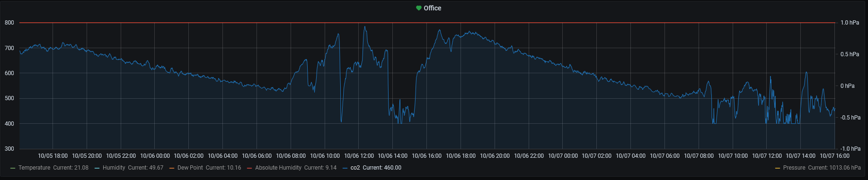Click the 10/07 08:00 time axis label
The height and width of the screenshot is (180, 868).
tap(699, 156)
